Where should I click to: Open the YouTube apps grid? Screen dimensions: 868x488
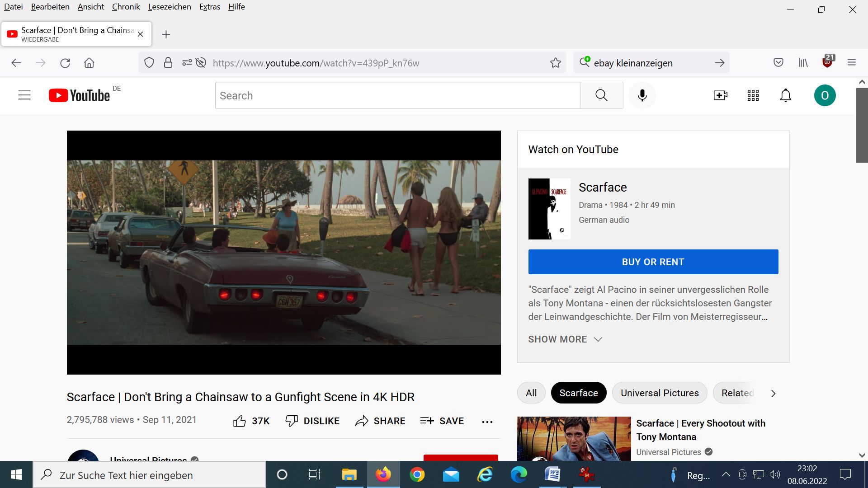click(x=753, y=95)
